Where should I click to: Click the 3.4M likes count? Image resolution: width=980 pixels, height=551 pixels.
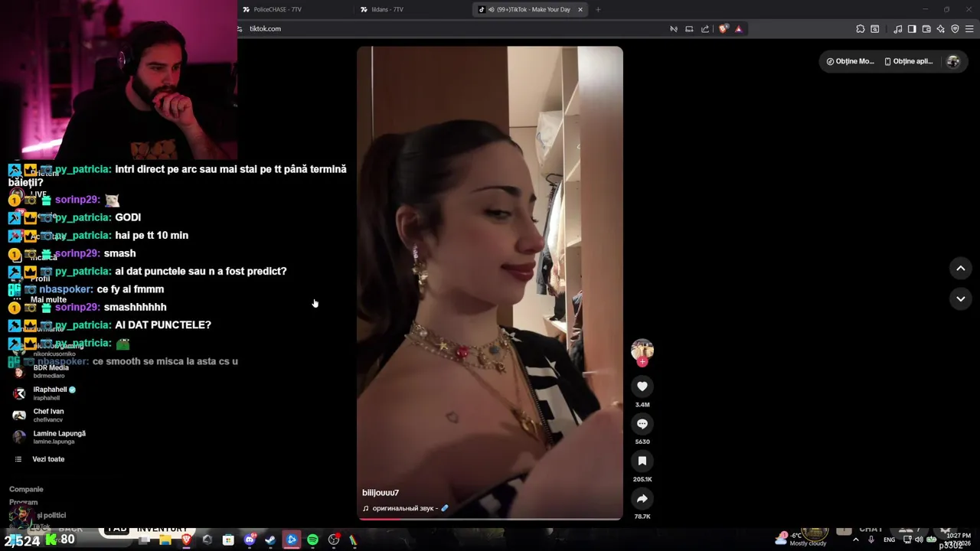642,405
